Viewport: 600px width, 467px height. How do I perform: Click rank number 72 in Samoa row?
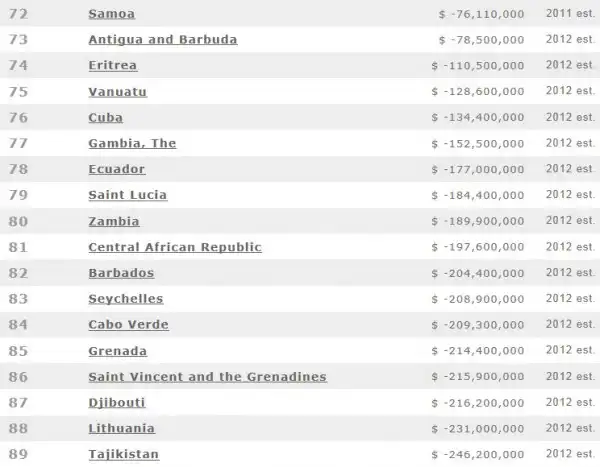(17, 14)
